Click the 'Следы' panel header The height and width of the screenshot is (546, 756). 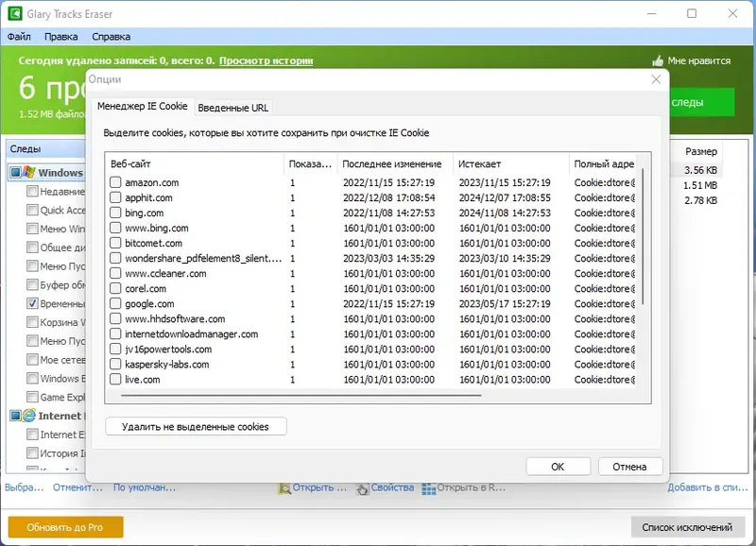click(x=45, y=149)
